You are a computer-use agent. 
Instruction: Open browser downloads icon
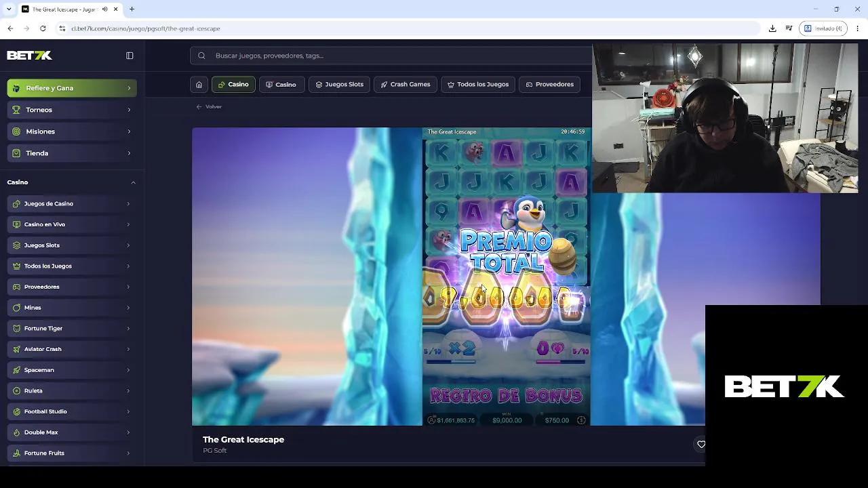tap(772, 28)
